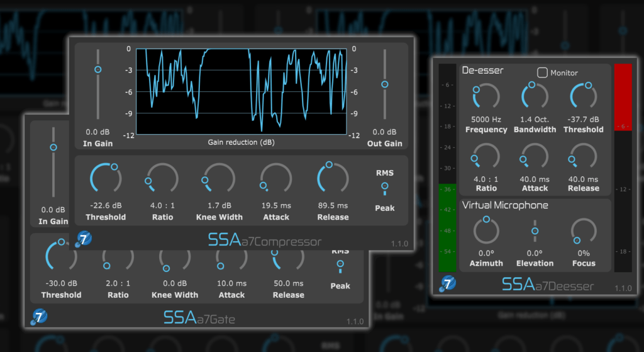Click the SSA a7Deesser title text
The image size is (644, 352).
(548, 285)
